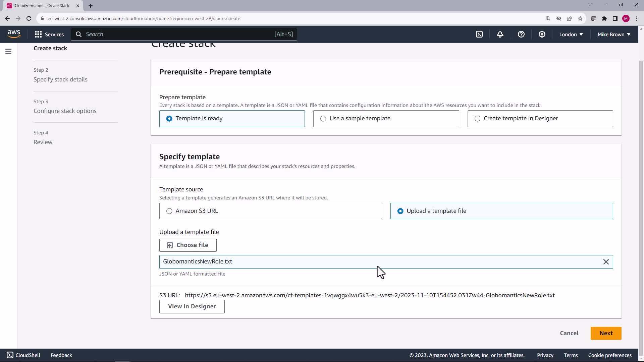Screen dimensions: 644x362
Task: Switch to the CloudFormation Create Stack tab
Action: pyautogui.click(x=42, y=6)
